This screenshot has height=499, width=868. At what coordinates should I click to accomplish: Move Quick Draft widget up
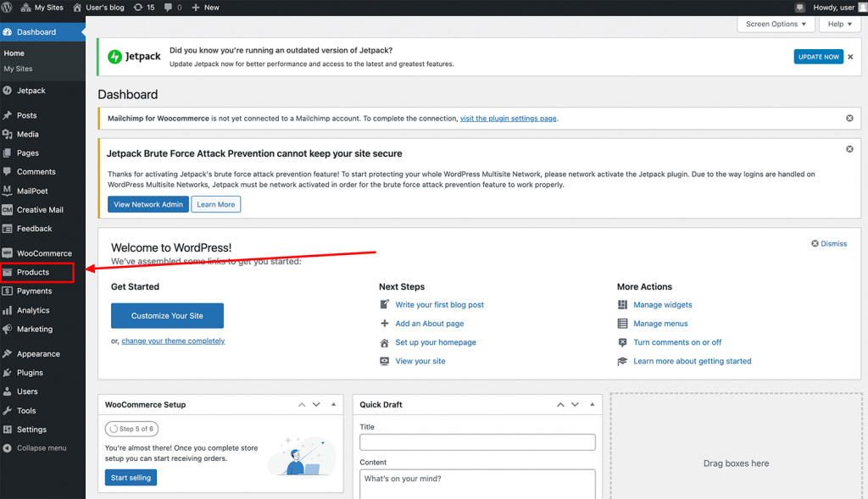click(x=560, y=405)
